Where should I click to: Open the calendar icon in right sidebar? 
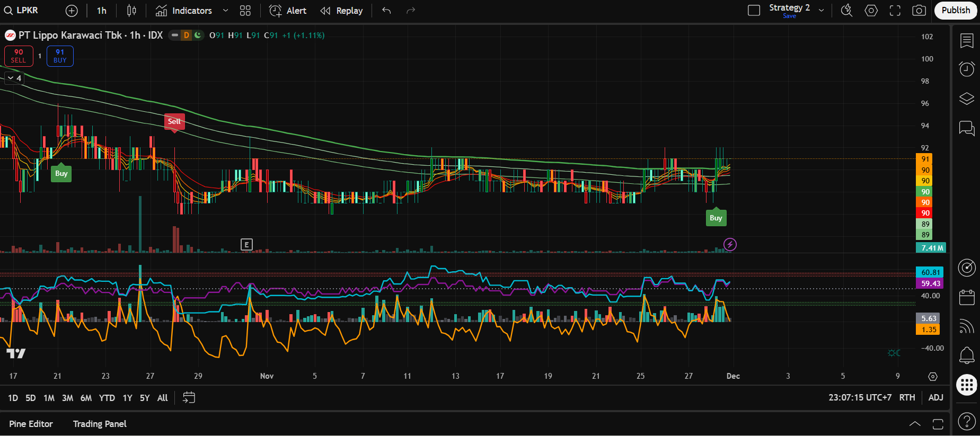[967, 297]
